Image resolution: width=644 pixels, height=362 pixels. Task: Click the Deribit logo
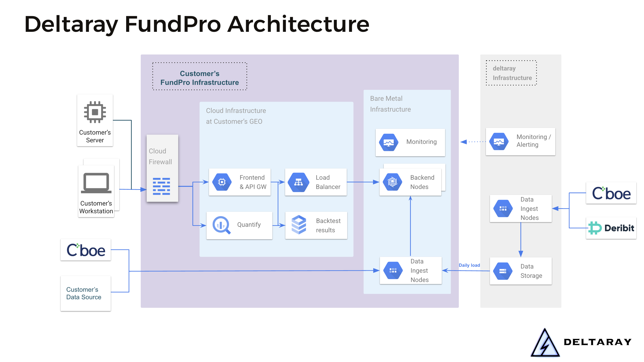611,227
